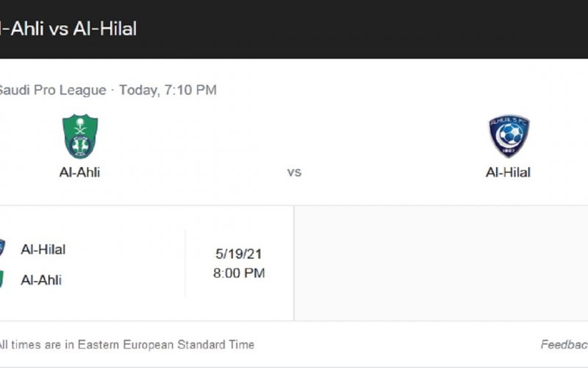Click the 'vs' text between the teams

295,172
